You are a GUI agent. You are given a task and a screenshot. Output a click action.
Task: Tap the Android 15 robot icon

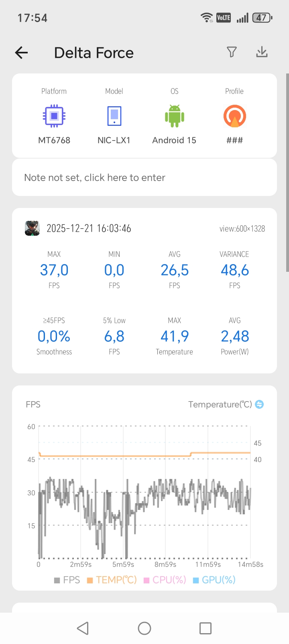click(x=174, y=116)
